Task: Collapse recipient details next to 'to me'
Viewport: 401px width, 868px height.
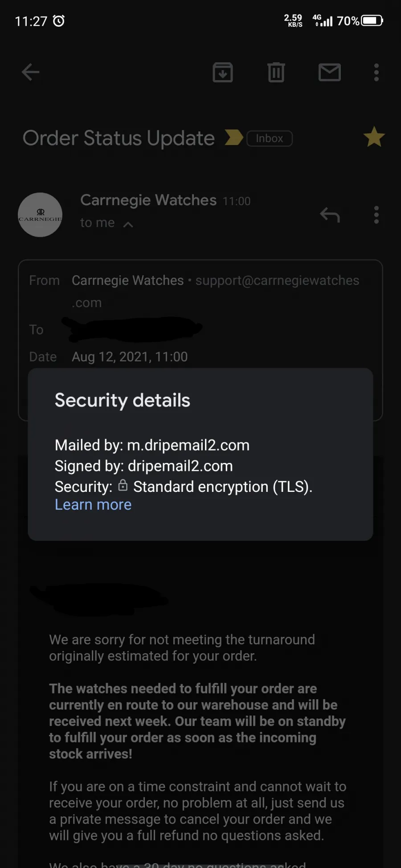Action: pos(128,224)
